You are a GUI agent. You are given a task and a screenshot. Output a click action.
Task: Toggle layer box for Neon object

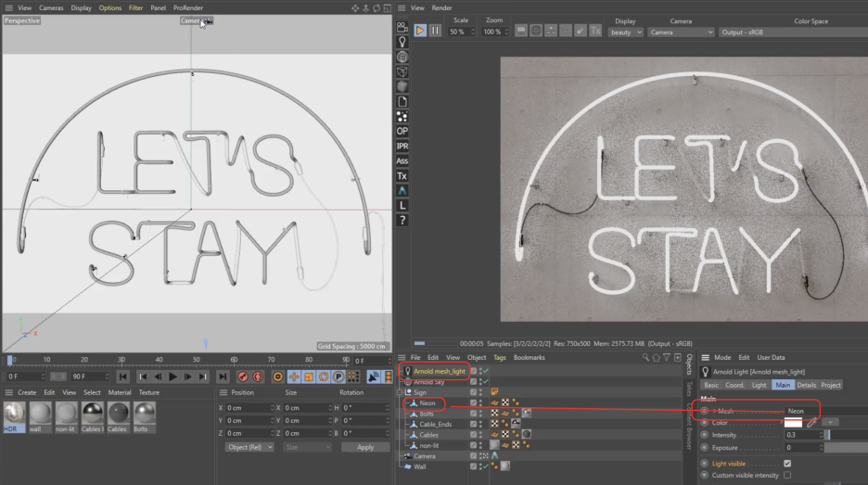pos(473,403)
